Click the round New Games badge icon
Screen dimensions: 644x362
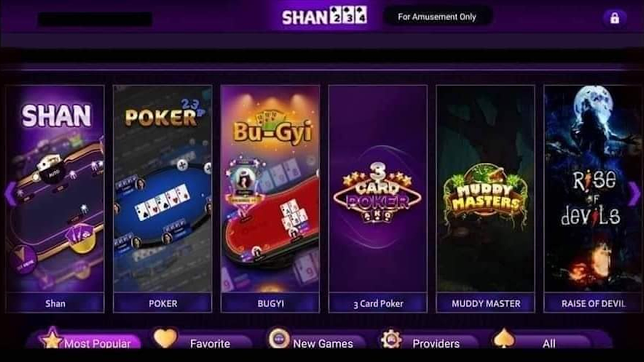279,339
